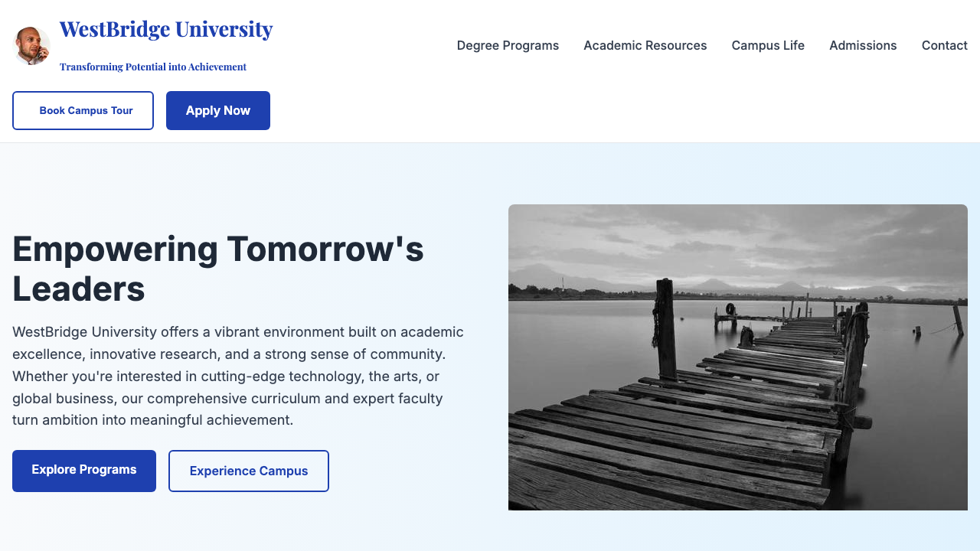The image size is (980, 551).
Task: Click the outlined border of Experience Campus
Action: pyautogui.click(x=248, y=452)
